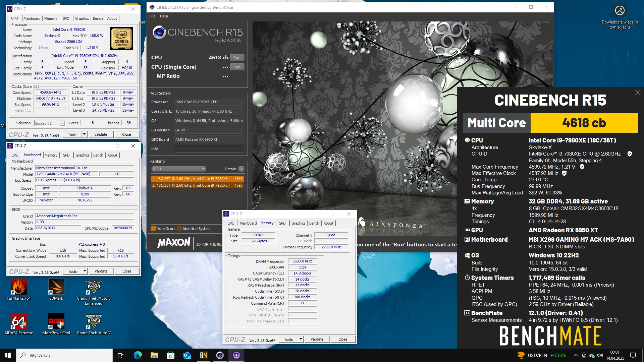This screenshot has height=362, width=644.
Task: Click Validate in the Mainboard CPU-Z window
Action: [101, 271]
